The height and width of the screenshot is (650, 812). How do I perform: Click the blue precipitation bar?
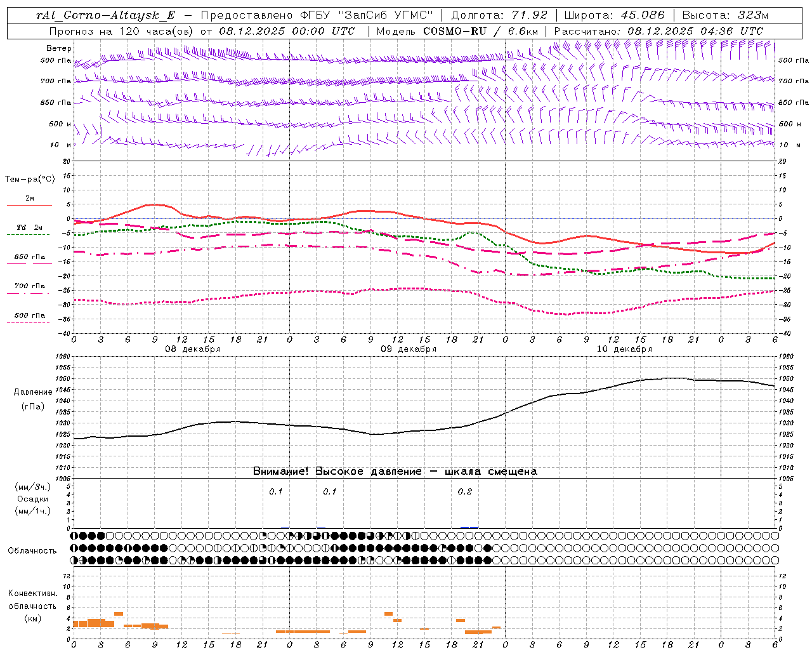coord(469,527)
